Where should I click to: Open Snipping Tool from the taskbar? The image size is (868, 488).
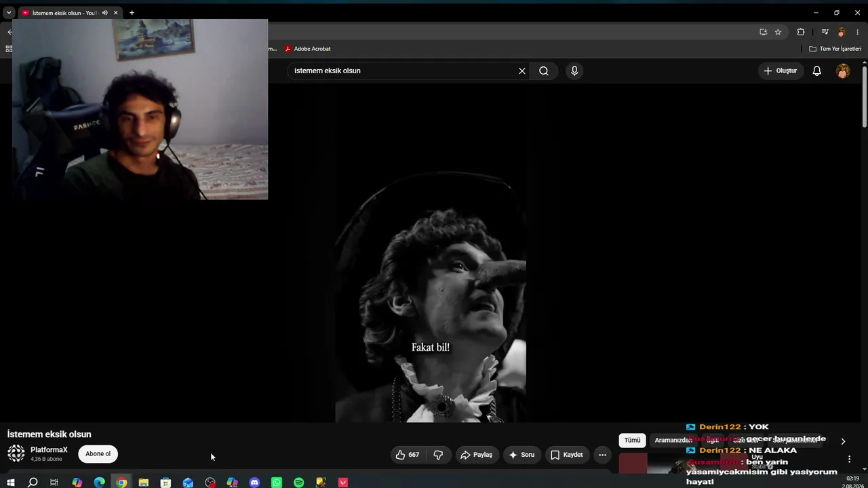coord(321,483)
